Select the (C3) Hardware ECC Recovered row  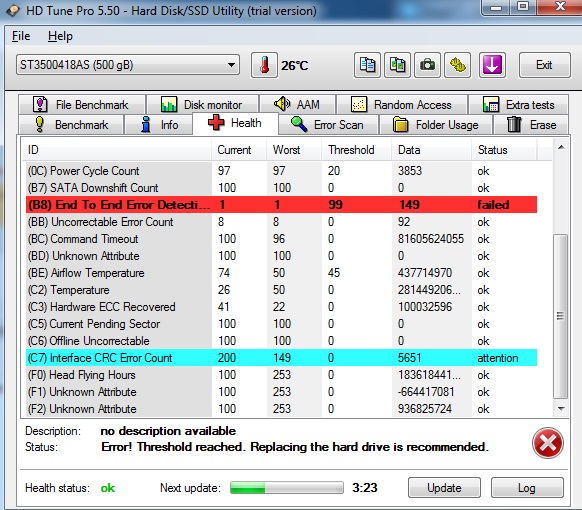click(281, 307)
